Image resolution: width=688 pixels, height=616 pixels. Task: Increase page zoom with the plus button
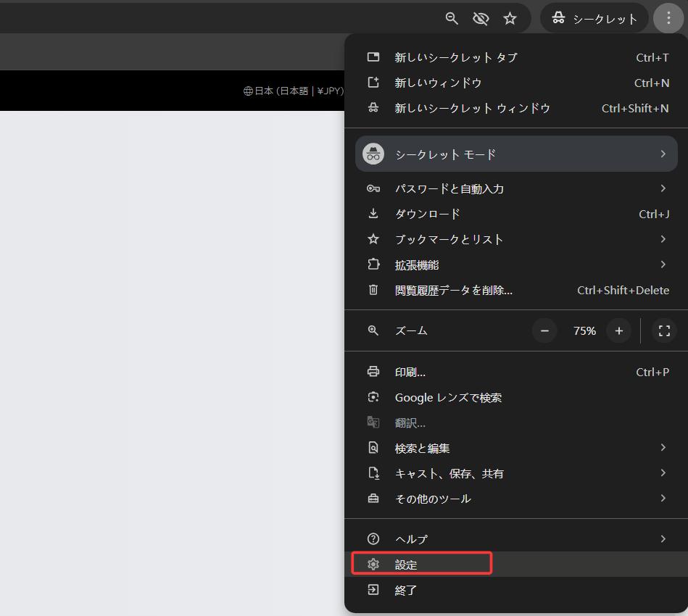[618, 330]
